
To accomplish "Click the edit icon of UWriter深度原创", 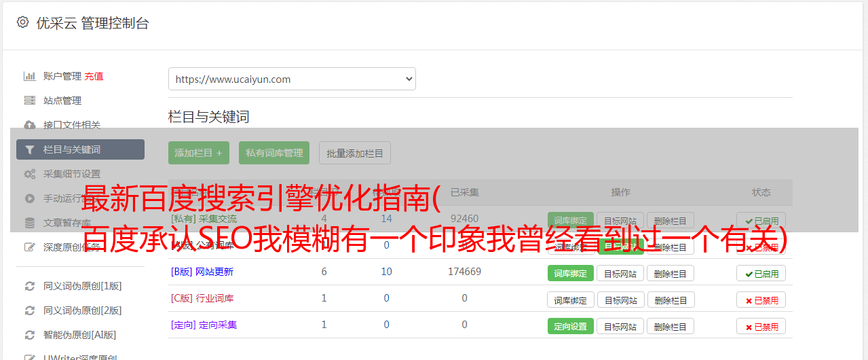I will 29,358.
